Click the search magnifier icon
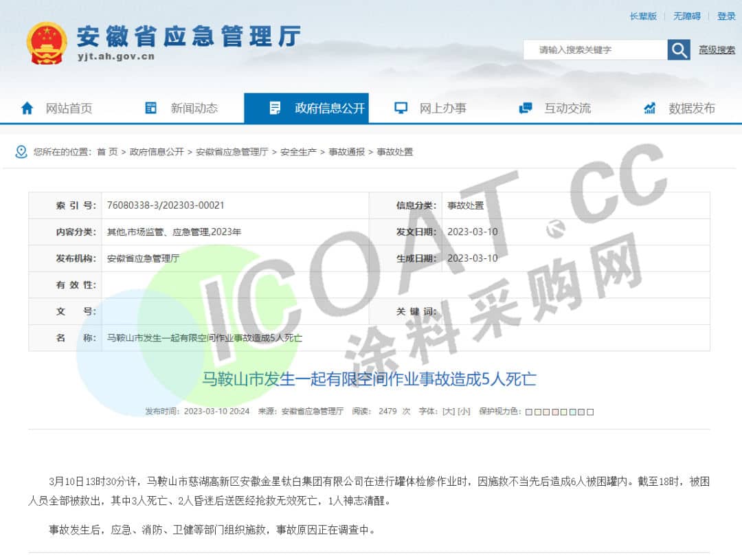 [679, 49]
